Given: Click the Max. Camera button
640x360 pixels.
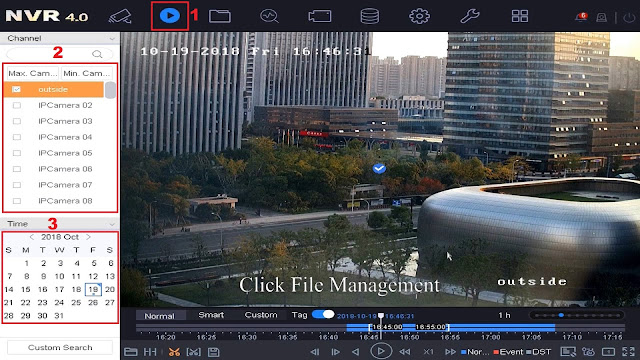Looking at the screenshot, I should 33,73.
